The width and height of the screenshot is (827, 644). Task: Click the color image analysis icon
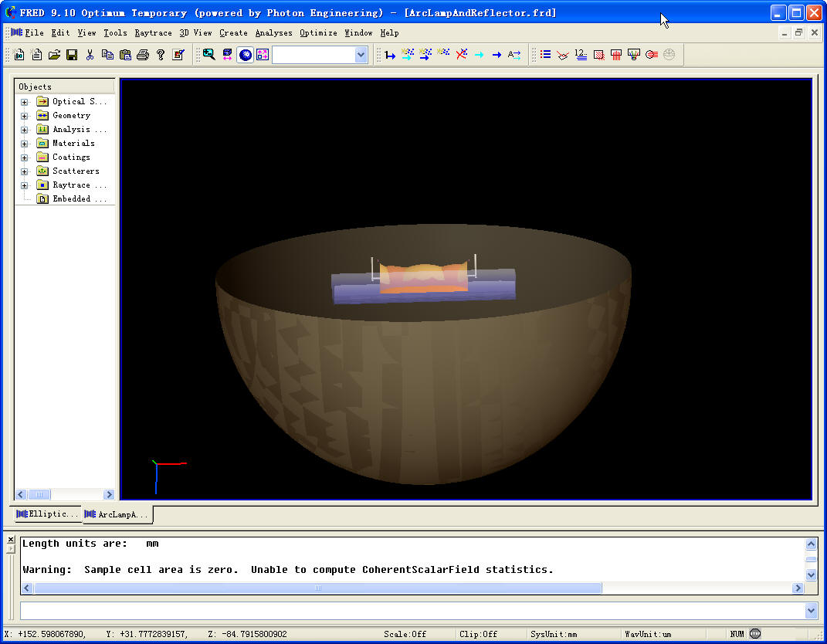[634, 54]
